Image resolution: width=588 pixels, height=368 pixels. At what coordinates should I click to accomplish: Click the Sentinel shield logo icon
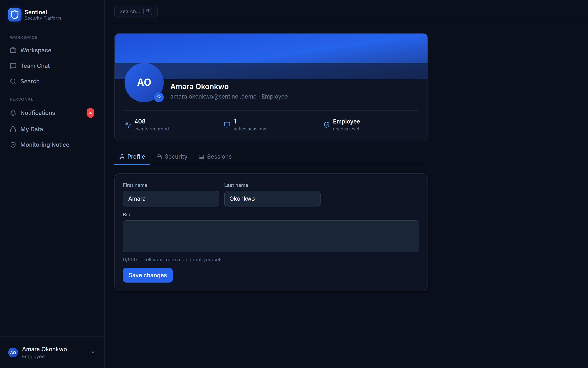click(x=14, y=15)
